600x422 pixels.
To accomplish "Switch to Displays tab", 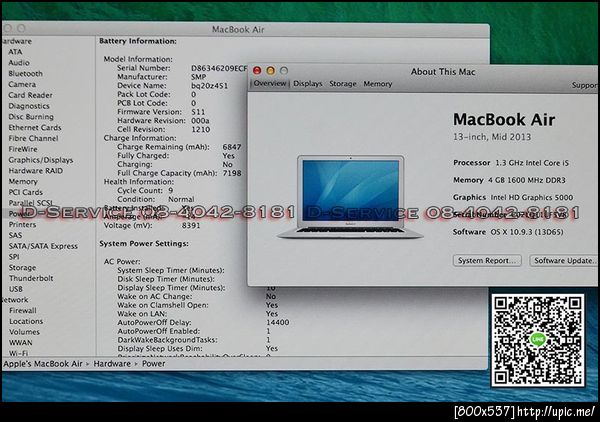I will point(308,83).
